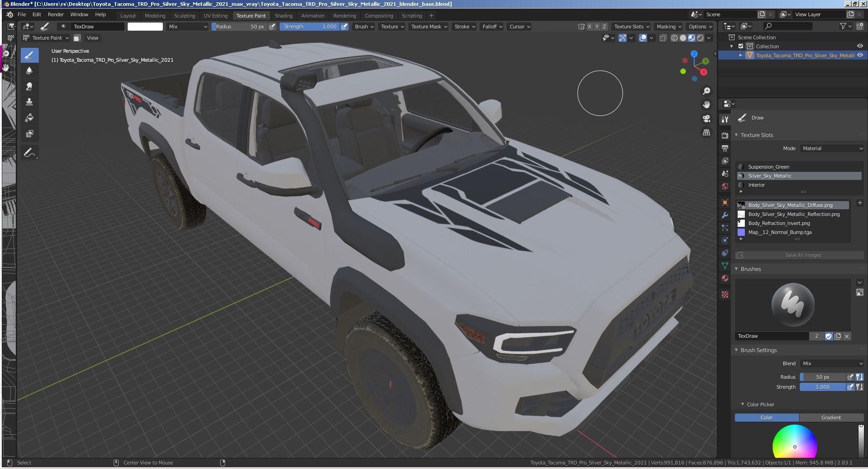
Task: Click the pan view hand icon
Action: coord(706,105)
